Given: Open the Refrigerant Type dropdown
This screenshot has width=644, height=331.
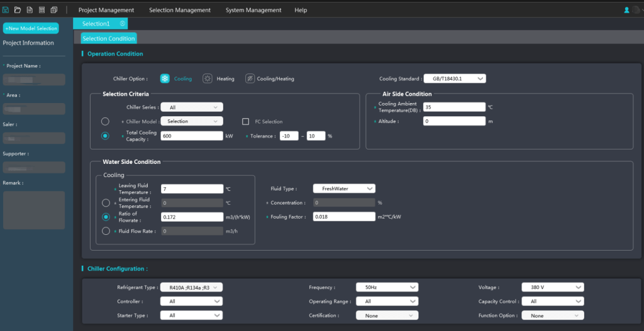Looking at the screenshot, I should click(192, 287).
